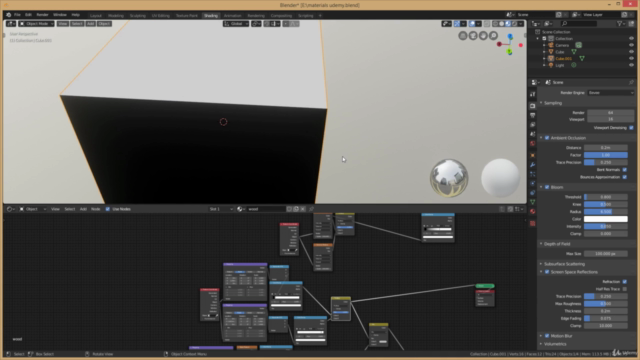Open the Help menu

76,15
